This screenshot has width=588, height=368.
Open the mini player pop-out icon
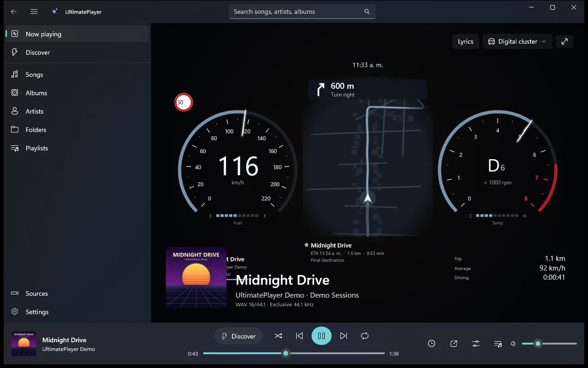pyautogui.click(x=454, y=344)
